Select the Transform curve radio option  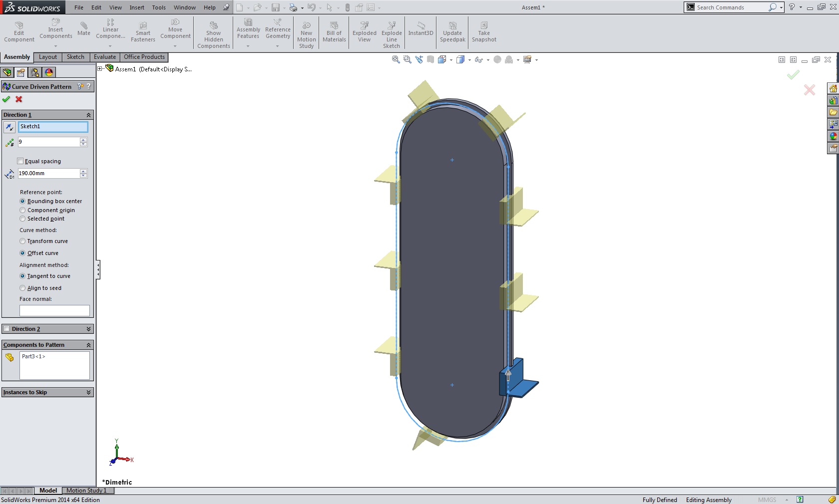[x=22, y=242]
